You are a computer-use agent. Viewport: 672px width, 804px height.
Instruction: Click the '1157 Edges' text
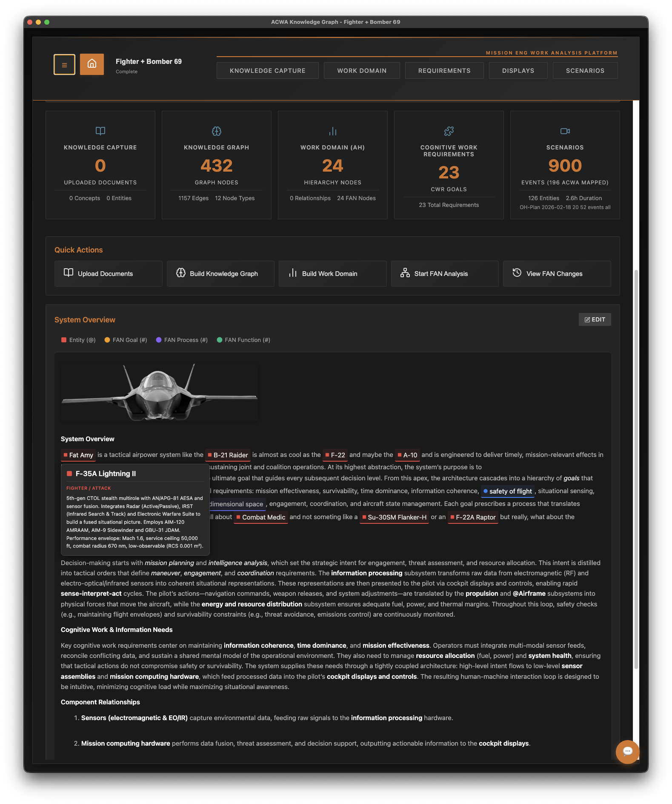click(x=194, y=198)
